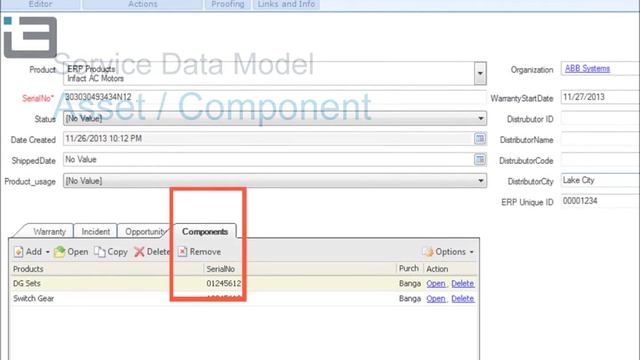Click the DistributorCode field

[x=600, y=160]
